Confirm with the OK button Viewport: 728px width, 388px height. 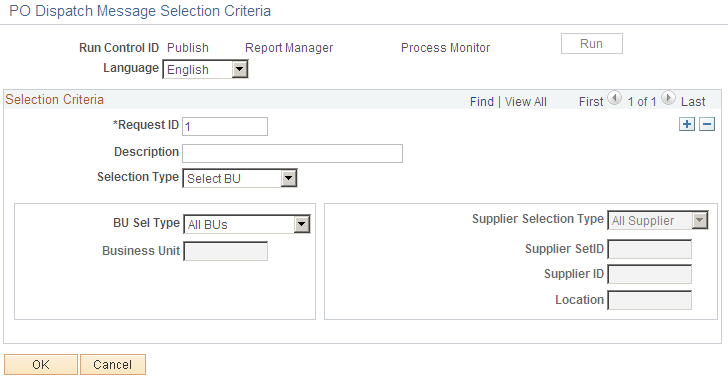(x=41, y=365)
